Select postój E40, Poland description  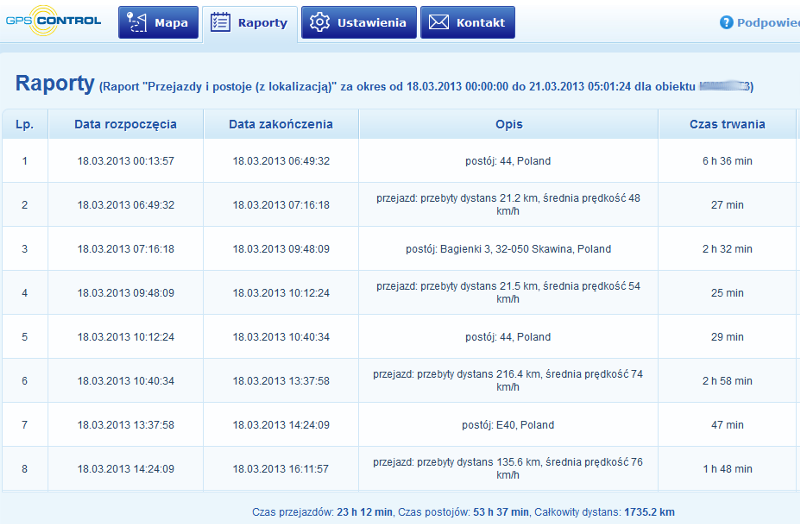[x=508, y=425]
